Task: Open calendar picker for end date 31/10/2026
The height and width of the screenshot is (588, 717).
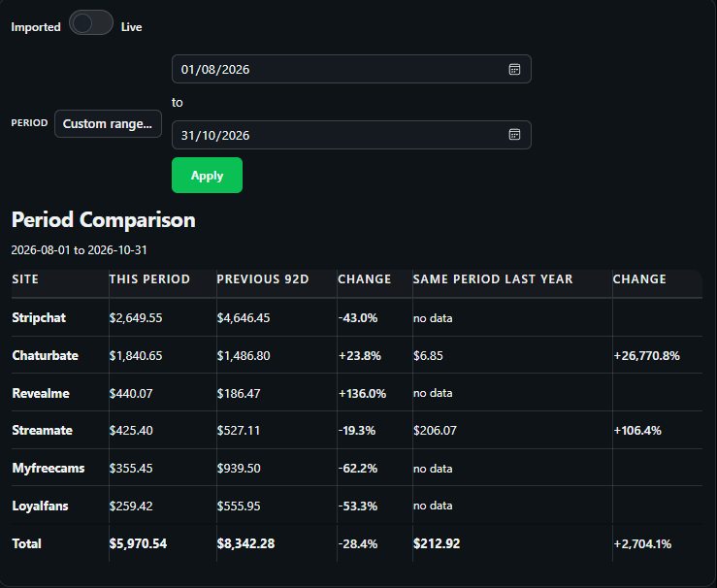Action: (x=514, y=135)
